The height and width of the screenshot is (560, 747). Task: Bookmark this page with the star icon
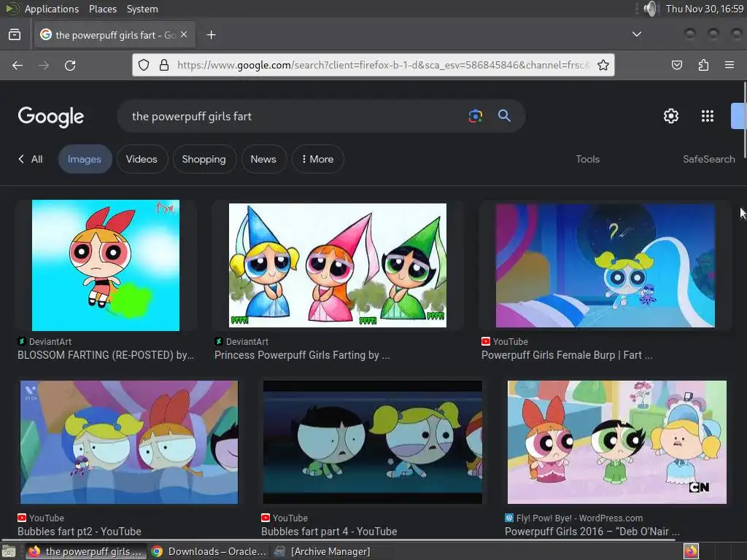pyautogui.click(x=603, y=65)
